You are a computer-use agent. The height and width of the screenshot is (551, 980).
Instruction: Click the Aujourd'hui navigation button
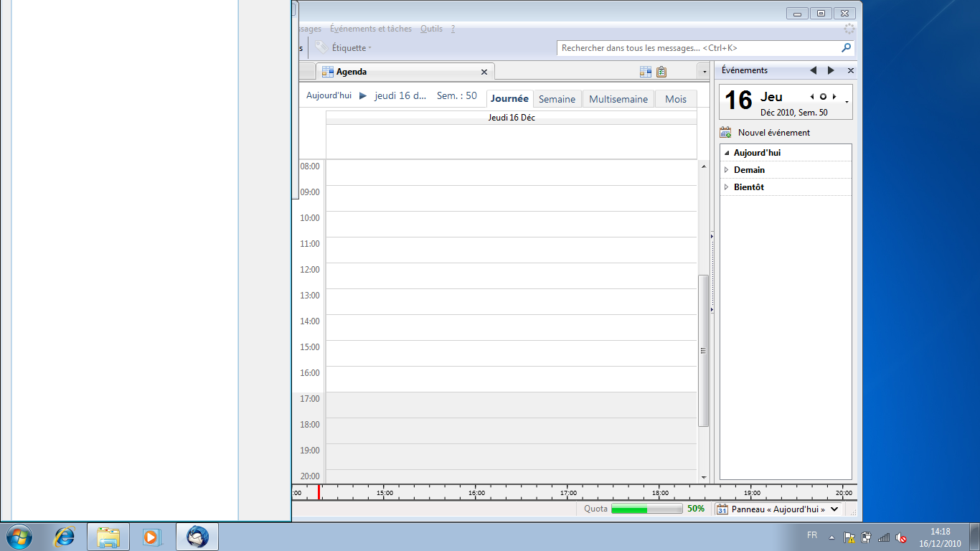329,95
